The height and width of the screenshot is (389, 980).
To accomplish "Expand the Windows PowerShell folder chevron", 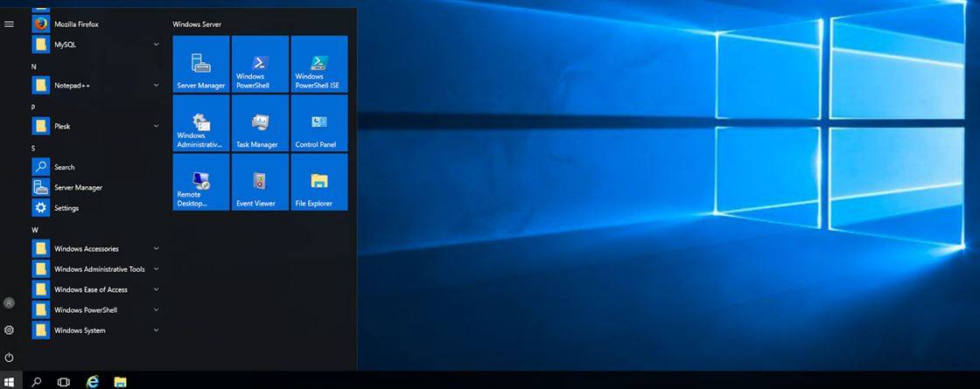I will [x=157, y=309].
